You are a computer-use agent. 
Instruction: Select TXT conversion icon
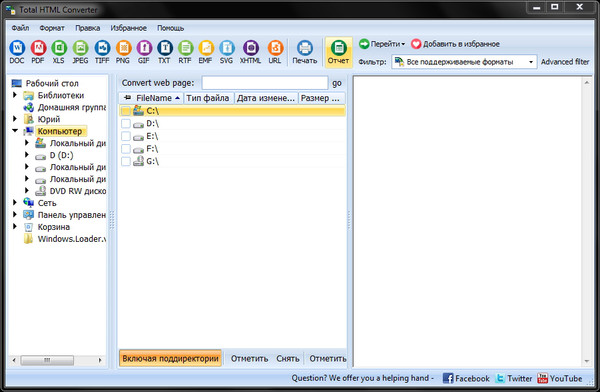click(165, 49)
